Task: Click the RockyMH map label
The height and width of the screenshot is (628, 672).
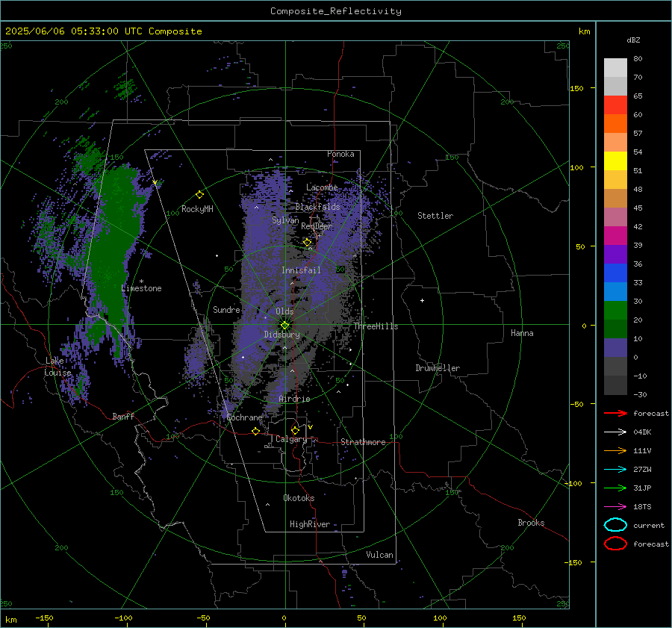Action: (197, 209)
